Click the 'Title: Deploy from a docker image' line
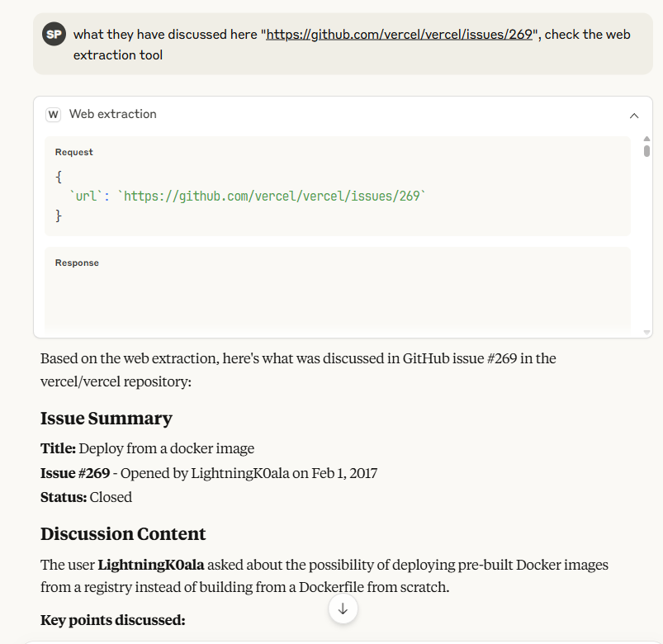663x644 pixels. pyautogui.click(x=147, y=448)
